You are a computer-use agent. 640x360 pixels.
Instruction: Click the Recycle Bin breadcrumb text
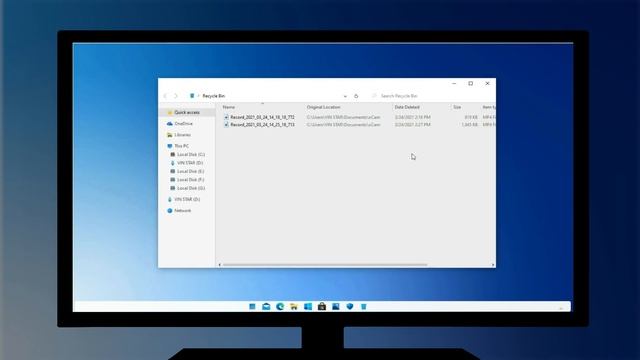point(213,96)
